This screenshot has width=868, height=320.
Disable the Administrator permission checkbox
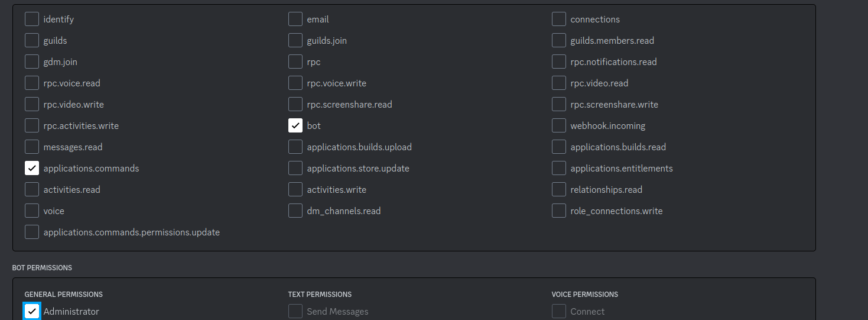32,312
